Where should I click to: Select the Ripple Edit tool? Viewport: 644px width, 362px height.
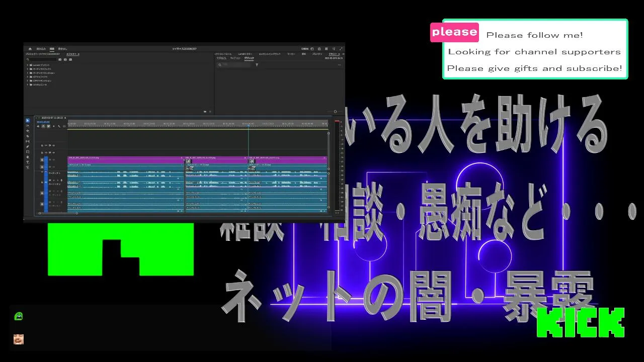(x=28, y=131)
